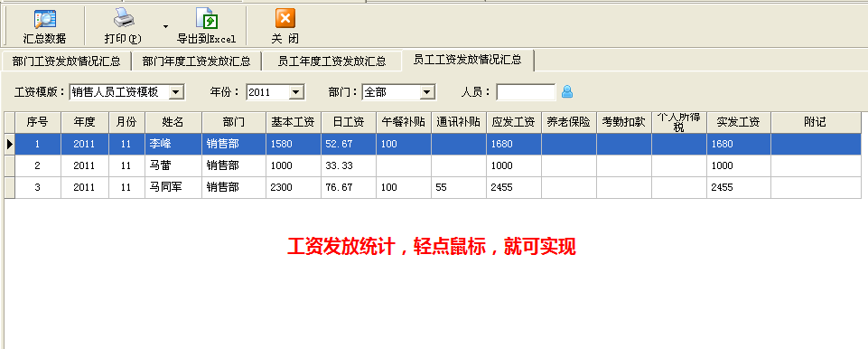This screenshot has width=868, height=349.
Task: Click the 关闭 close icon in toolbar
Action: coord(285,18)
